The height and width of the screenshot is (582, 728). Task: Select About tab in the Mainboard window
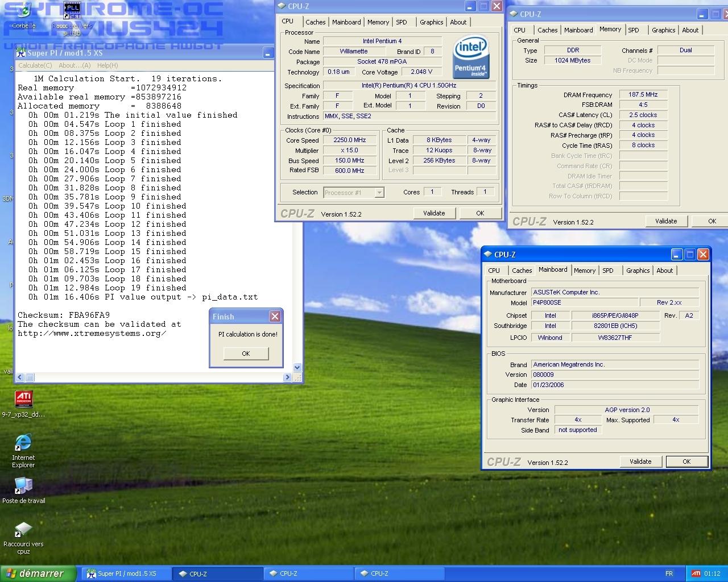(x=664, y=271)
